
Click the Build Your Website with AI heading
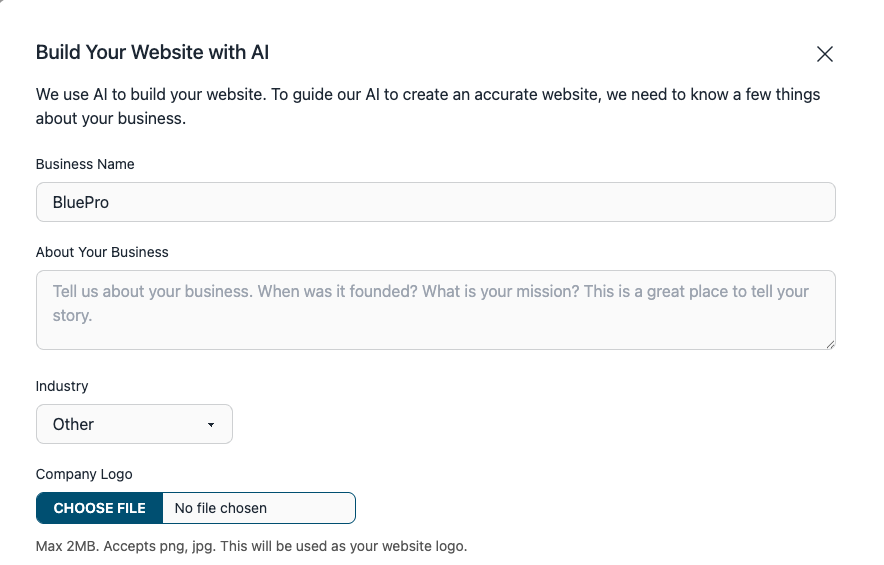[x=152, y=52]
